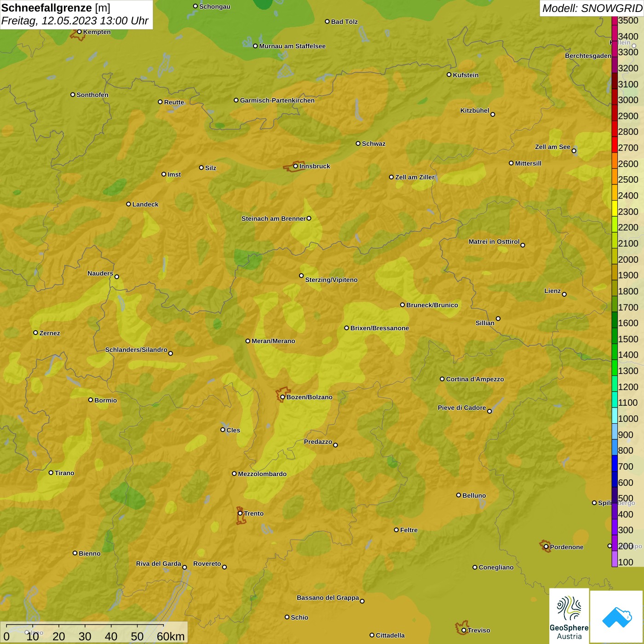Viewport: 644px width, 644px height.
Task: Click the Predazzo location dot
Action: coord(335,445)
